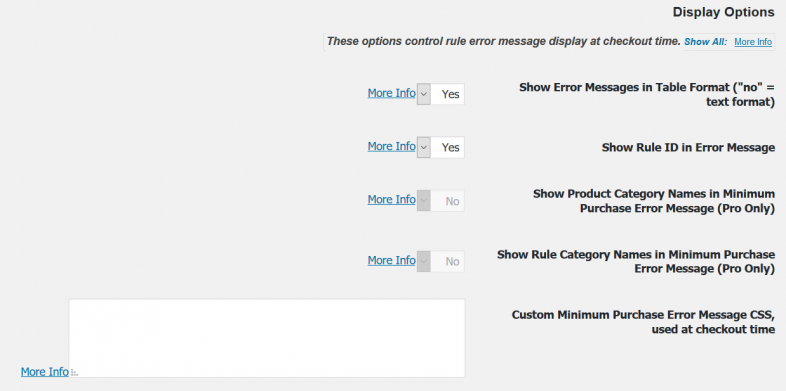Click the greyed arrow of Product Category Names select
The height and width of the screenshot is (391, 786).
point(424,201)
